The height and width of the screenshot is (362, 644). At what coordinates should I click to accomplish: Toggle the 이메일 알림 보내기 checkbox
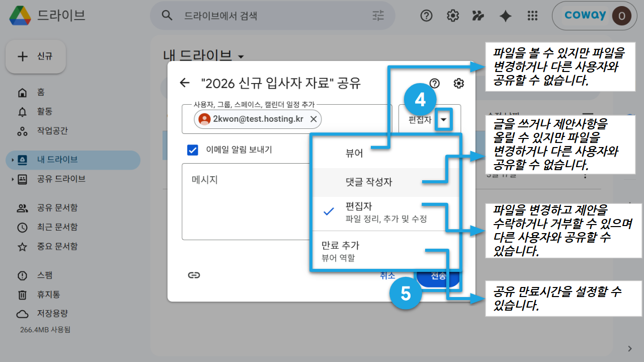coord(192,150)
